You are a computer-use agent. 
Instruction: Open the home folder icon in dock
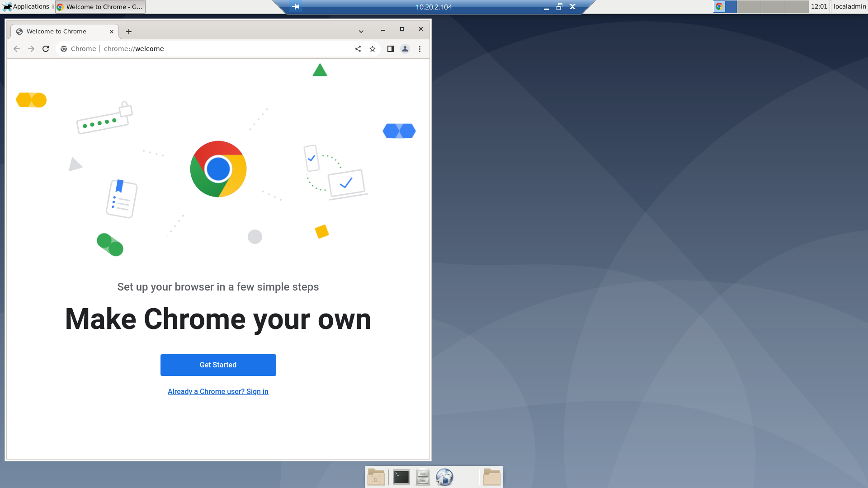pos(492,477)
